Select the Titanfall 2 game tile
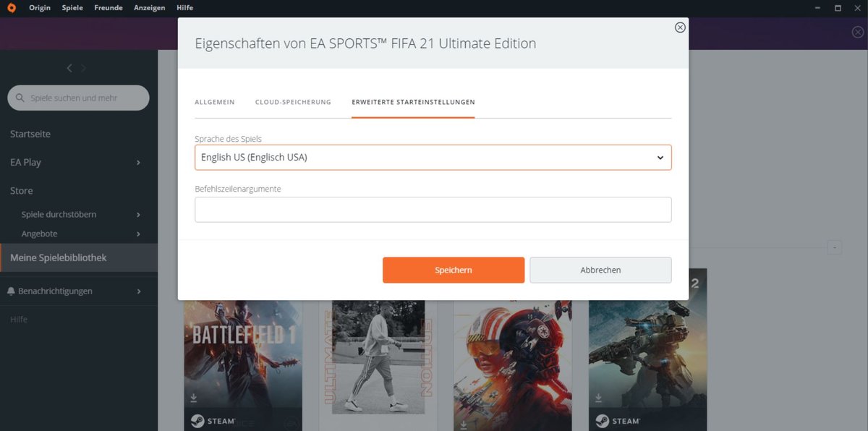This screenshot has height=431, width=868. (x=647, y=350)
